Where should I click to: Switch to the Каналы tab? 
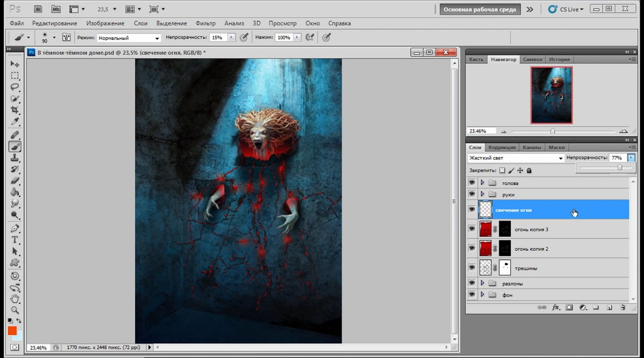point(532,147)
